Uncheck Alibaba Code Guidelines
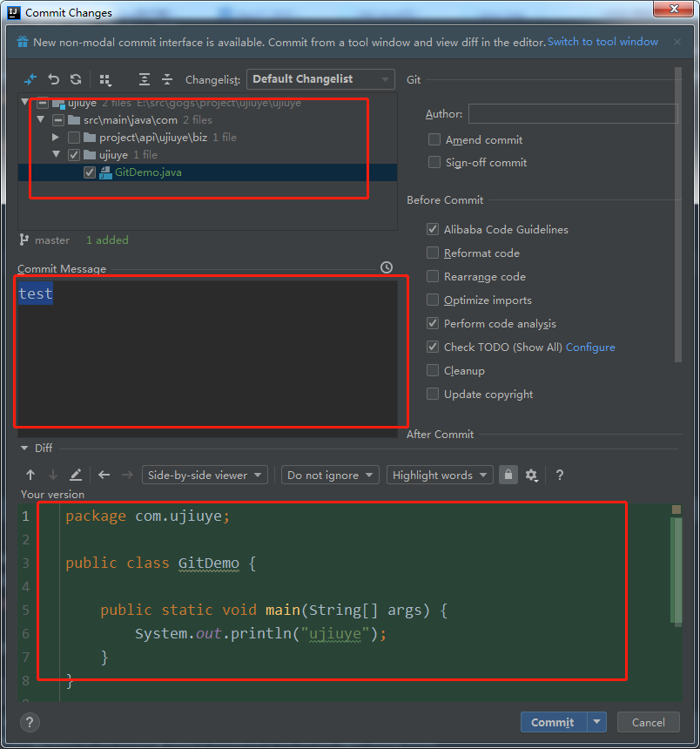This screenshot has width=700, height=749. 433,229
